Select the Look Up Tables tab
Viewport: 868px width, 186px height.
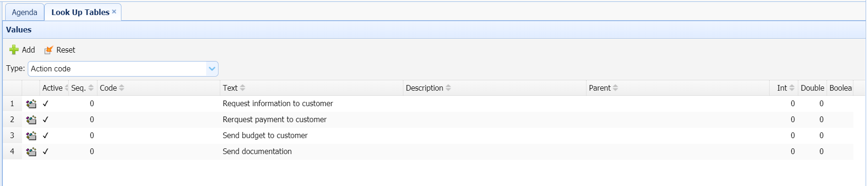click(x=80, y=12)
